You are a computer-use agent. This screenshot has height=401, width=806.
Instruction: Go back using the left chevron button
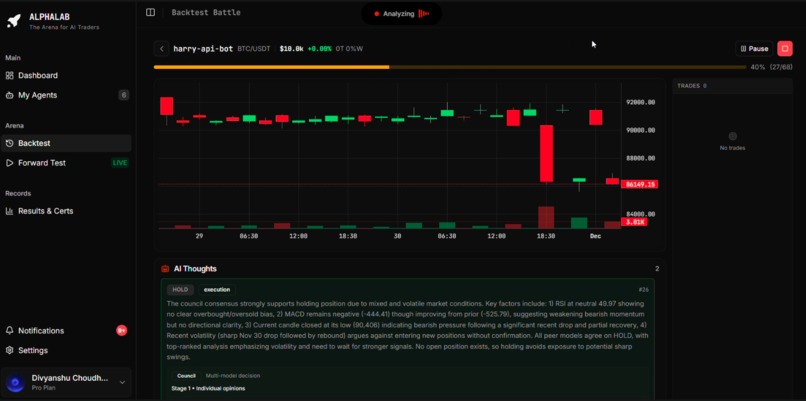161,49
